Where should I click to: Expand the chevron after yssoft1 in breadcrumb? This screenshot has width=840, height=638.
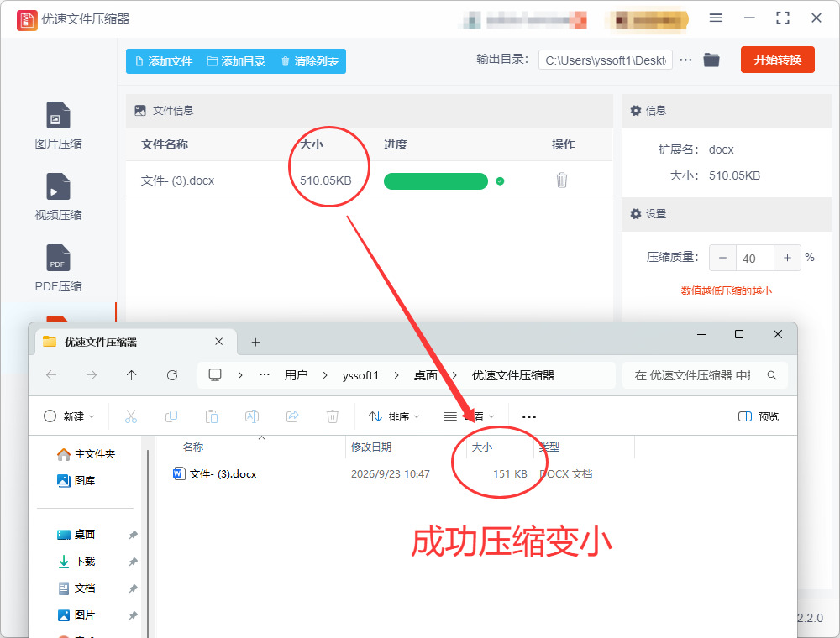[x=396, y=375]
